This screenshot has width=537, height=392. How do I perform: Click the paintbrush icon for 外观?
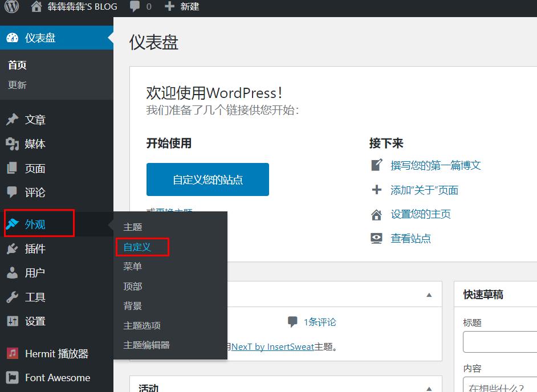[13, 224]
